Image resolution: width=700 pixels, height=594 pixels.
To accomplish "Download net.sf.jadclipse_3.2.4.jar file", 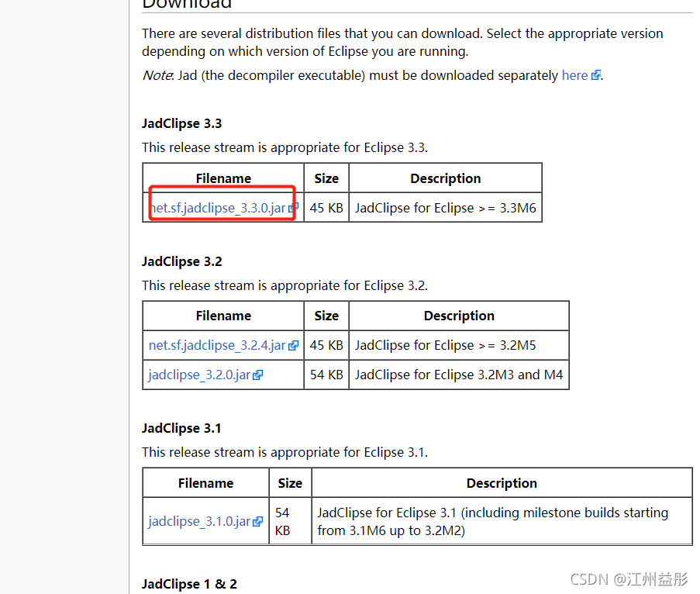I will click(x=217, y=345).
